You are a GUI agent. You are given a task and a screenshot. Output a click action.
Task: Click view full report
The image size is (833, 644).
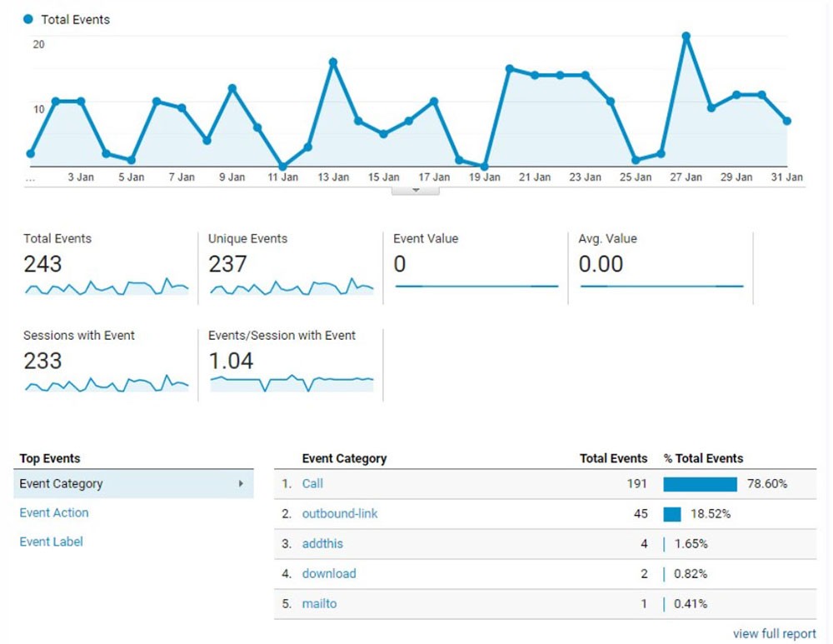tap(774, 632)
